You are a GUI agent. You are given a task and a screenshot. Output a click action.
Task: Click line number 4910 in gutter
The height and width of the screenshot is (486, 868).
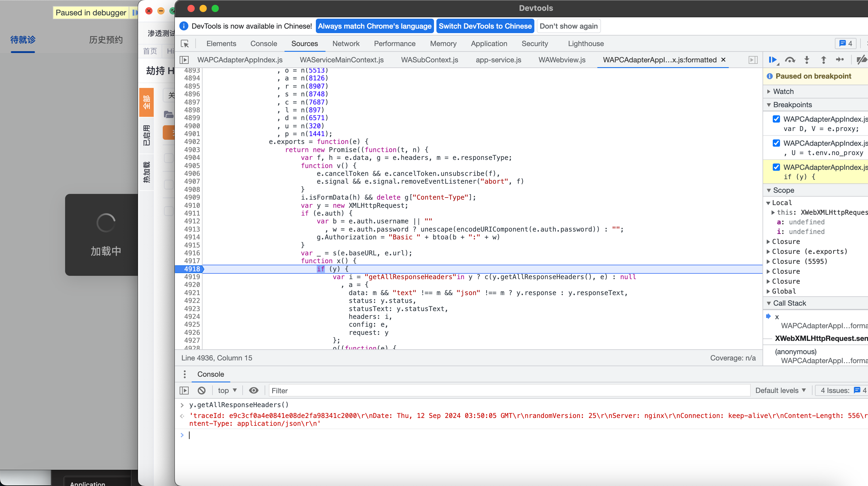tap(192, 205)
